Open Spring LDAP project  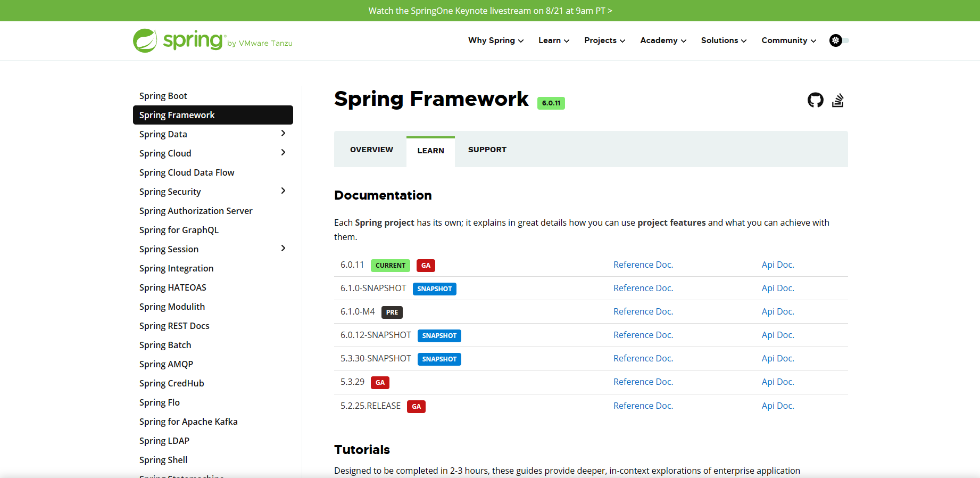pyautogui.click(x=164, y=441)
